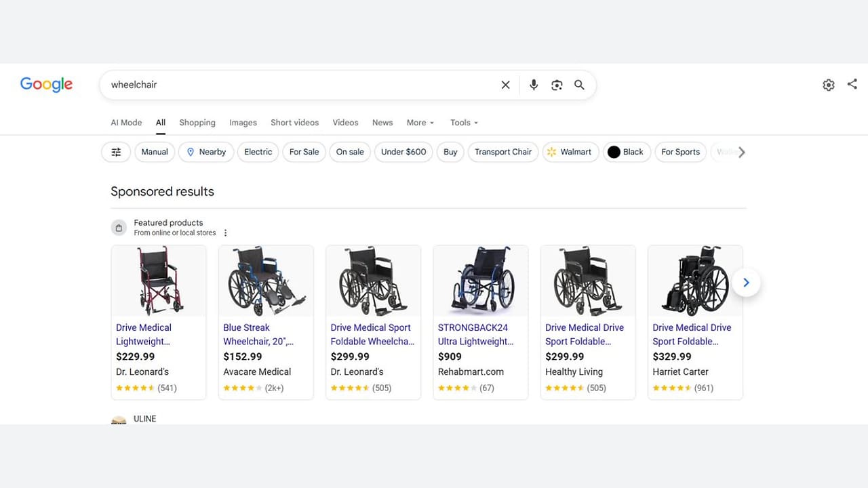868x488 pixels.
Task: Click the Sponsored results heading
Action: pyautogui.click(x=162, y=192)
